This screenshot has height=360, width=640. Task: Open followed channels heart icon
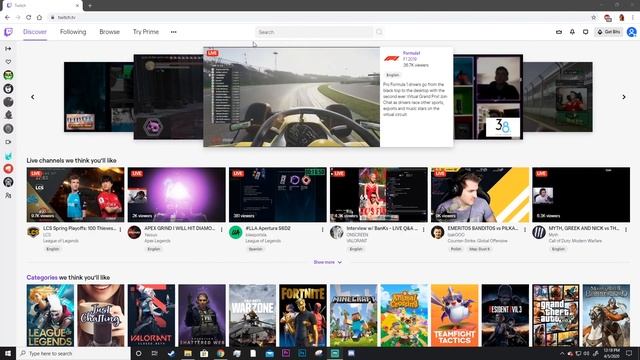[8, 62]
